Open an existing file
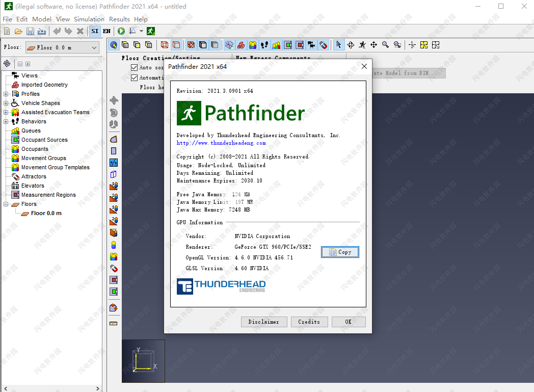The height and width of the screenshot is (392, 534). (18, 31)
